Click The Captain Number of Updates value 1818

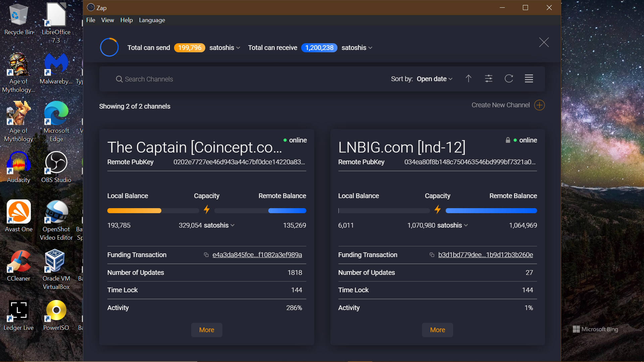295,273
